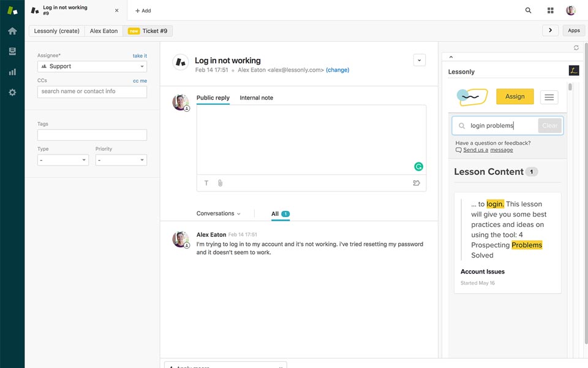Click the Lessonly search input field

502,126
